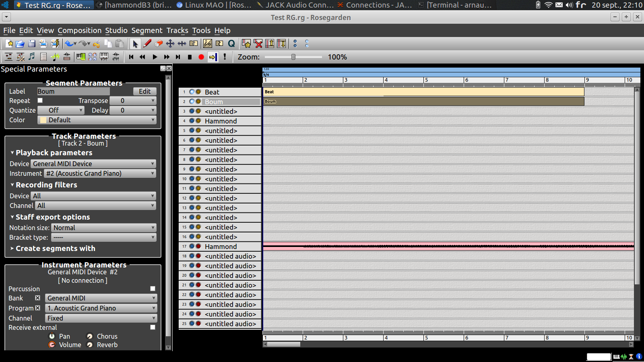
Task: Move track up with arrow icon
Action: click(x=270, y=43)
